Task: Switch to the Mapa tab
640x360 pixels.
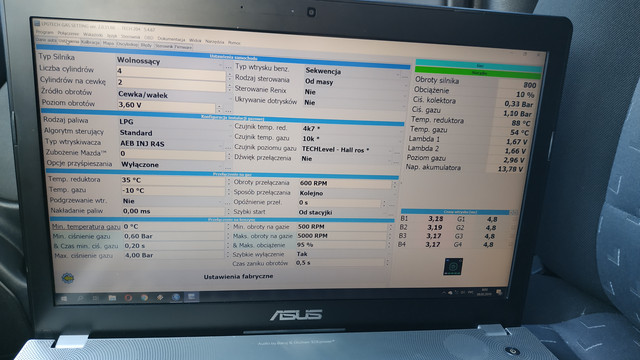Action: 108,43
